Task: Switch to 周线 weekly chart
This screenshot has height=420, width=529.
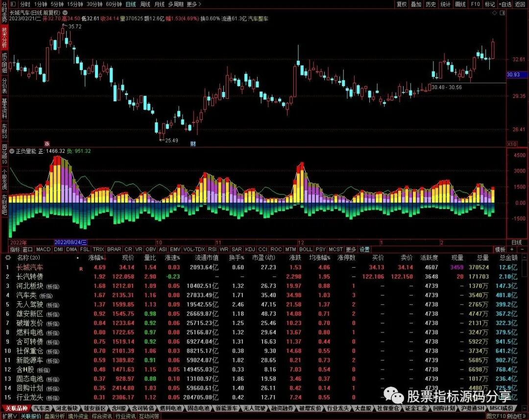Action: (x=145, y=4)
